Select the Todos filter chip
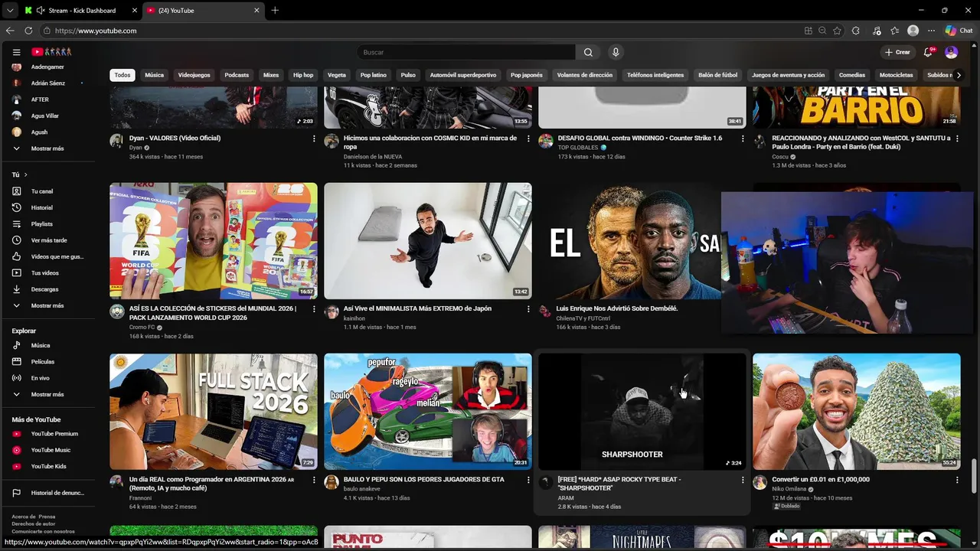This screenshot has height=551, width=980. (x=122, y=75)
